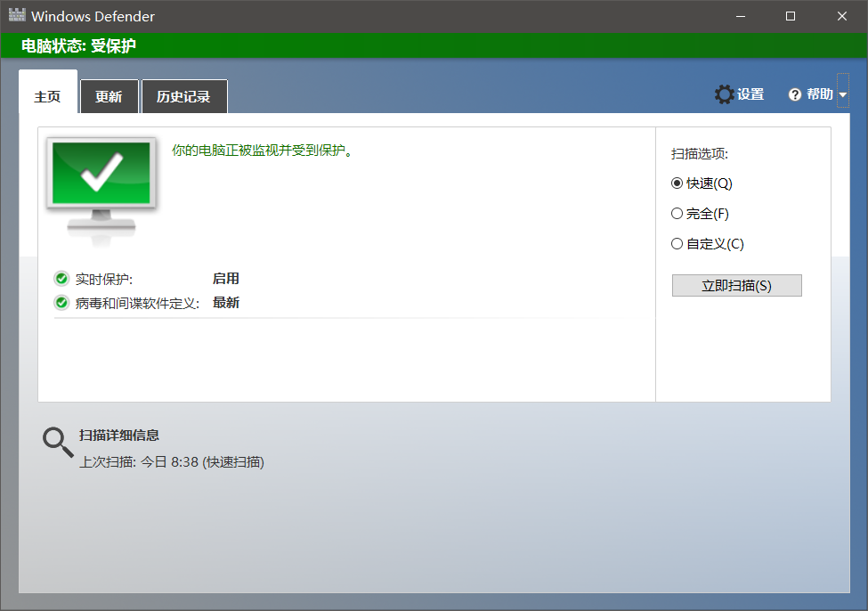The width and height of the screenshot is (868, 611).
Task: Click the green checkmark monitor status image
Action: tap(101, 191)
